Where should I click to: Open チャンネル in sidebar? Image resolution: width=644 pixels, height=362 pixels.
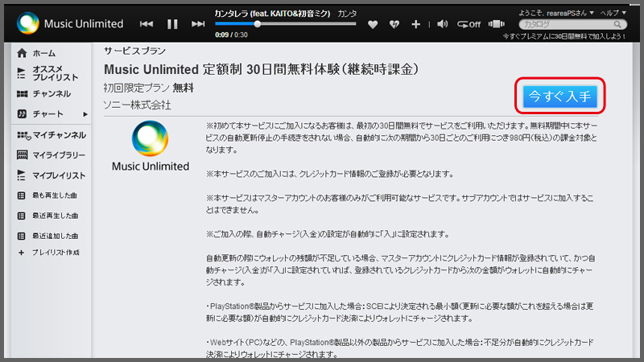point(43,94)
